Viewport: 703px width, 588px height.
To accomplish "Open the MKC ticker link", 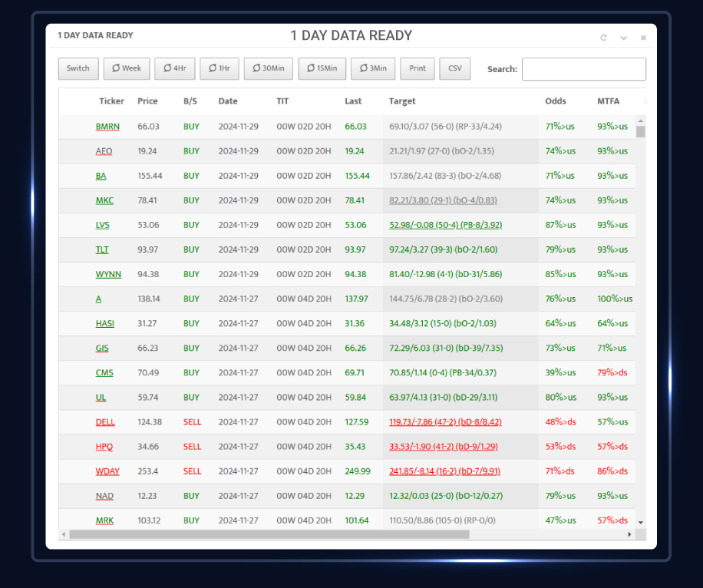I will [104, 200].
